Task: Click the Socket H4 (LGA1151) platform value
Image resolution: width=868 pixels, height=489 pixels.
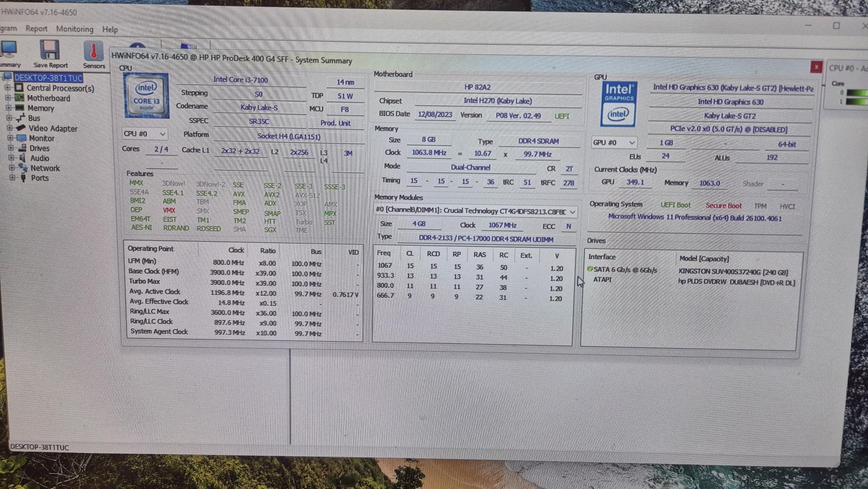Action: (289, 136)
